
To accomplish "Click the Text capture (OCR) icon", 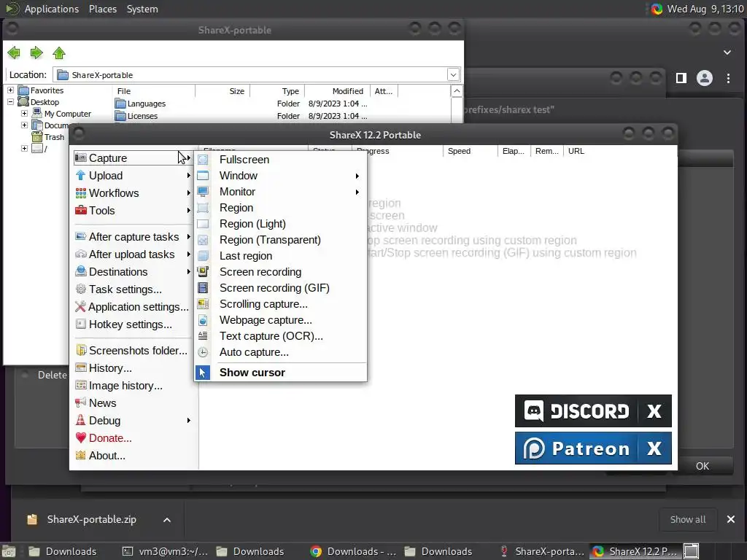I will pyautogui.click(x=203, y=336).
